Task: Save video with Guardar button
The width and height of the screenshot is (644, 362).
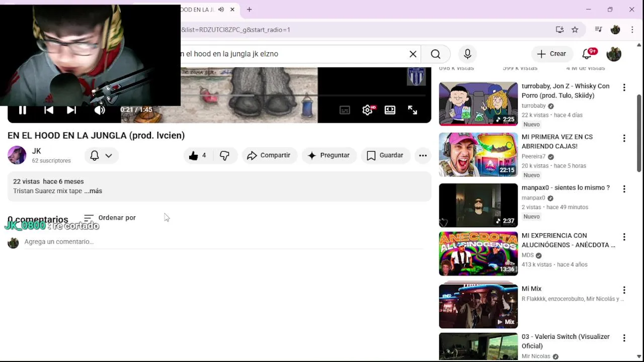Action: pos(385,156)
